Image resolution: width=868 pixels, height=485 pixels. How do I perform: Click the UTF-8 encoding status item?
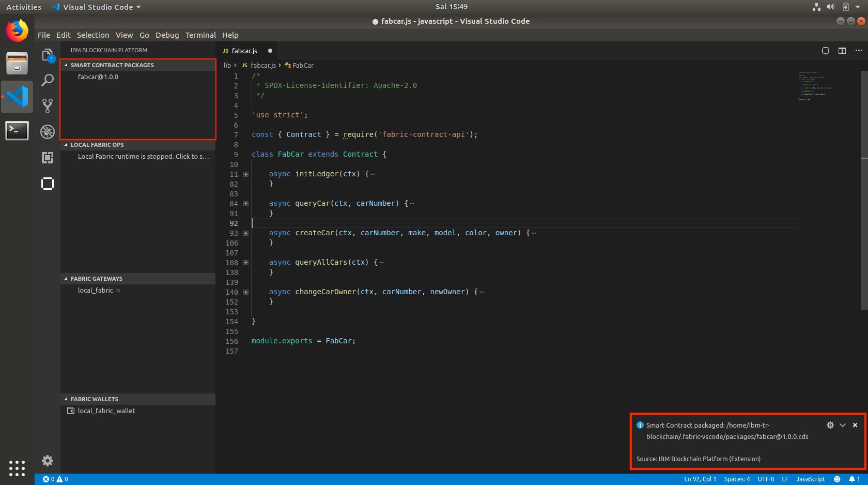coord(766,479)
